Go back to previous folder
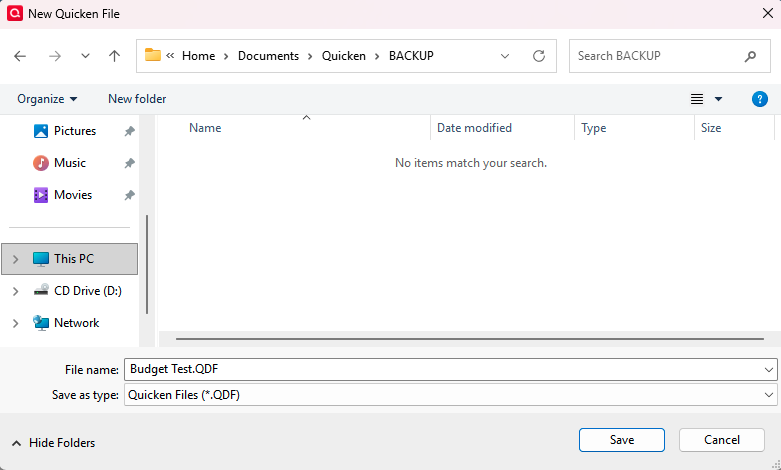 coord(20,56)
